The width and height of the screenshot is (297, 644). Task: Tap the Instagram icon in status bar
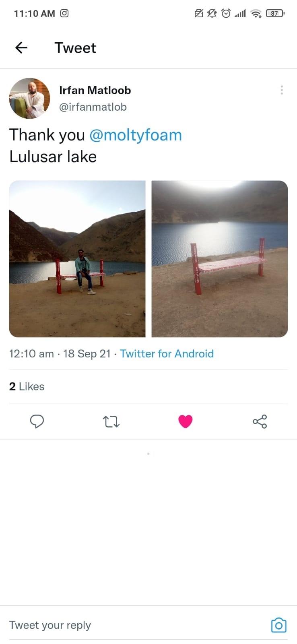[x=64, y=13]
